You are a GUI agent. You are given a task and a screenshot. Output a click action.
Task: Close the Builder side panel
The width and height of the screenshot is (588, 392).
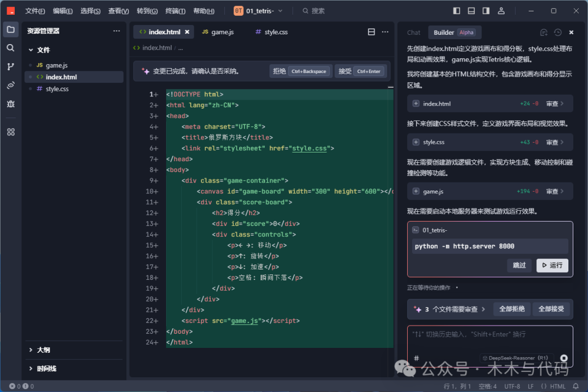[571, 33]
